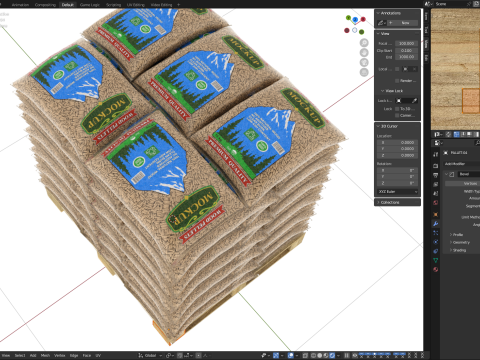Viewport: 480px width, 360px height.
Task: Click the green Y axis gizmo ball
Action: click(348, 18)
